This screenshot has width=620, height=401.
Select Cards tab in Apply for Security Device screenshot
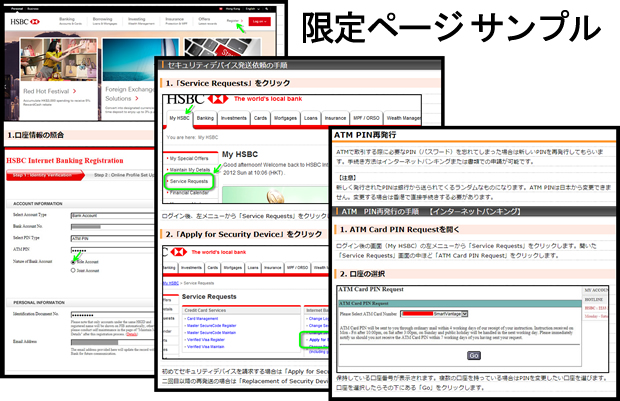click(213, 268)
